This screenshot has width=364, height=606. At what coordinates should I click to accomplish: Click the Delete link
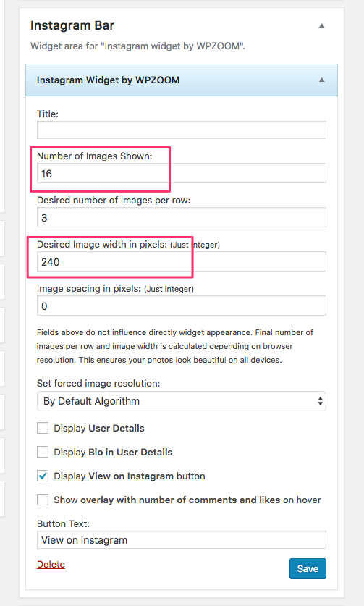(51, 564)
